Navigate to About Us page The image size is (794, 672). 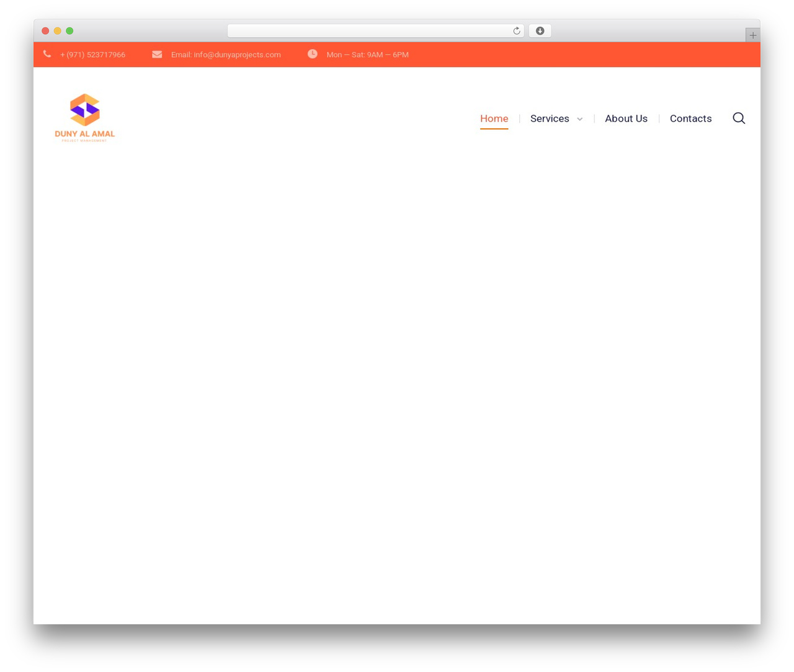tap(626, 118)
